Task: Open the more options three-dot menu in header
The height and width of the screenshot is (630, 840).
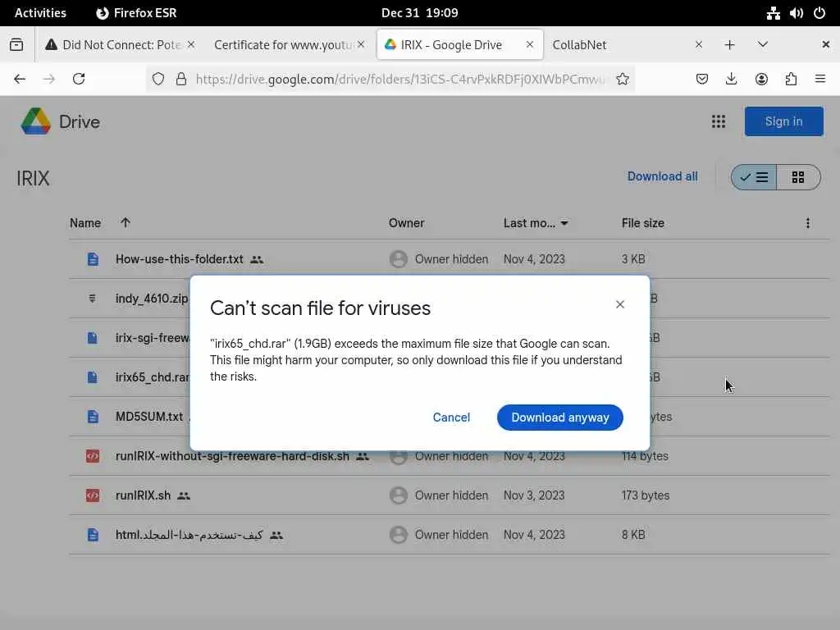Action: tap(808, 223)
